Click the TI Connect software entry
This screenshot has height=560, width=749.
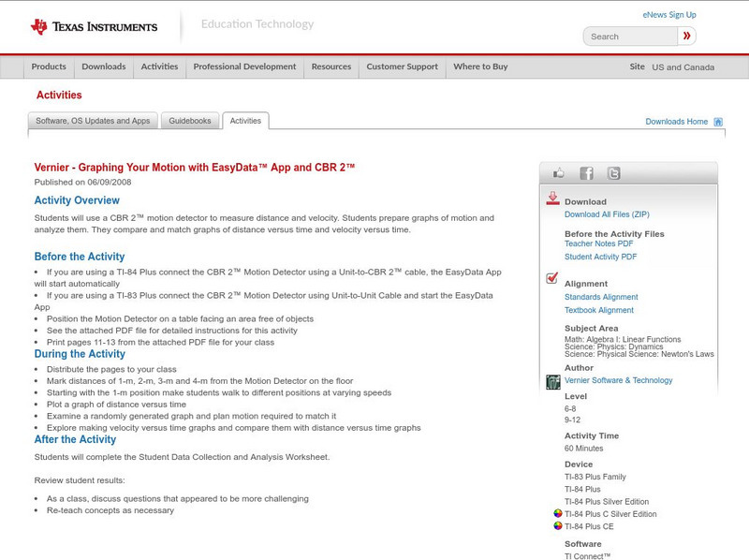(x=588, y=555)
